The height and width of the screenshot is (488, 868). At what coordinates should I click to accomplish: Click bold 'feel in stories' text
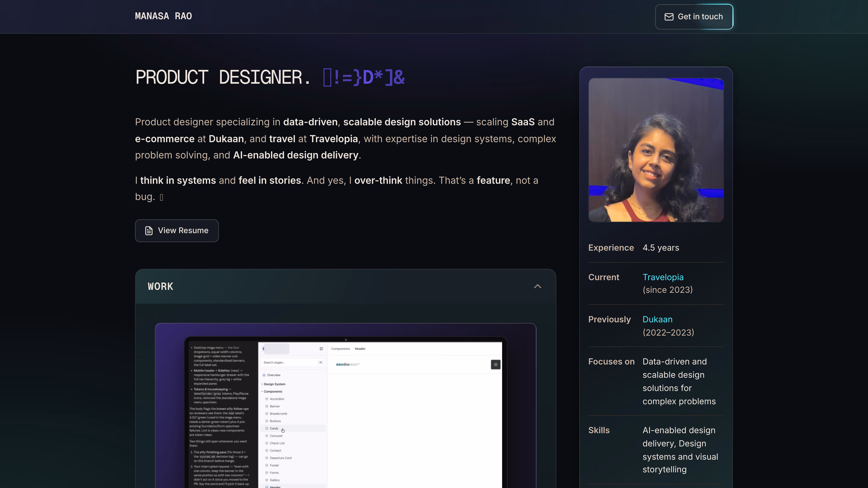270,181
